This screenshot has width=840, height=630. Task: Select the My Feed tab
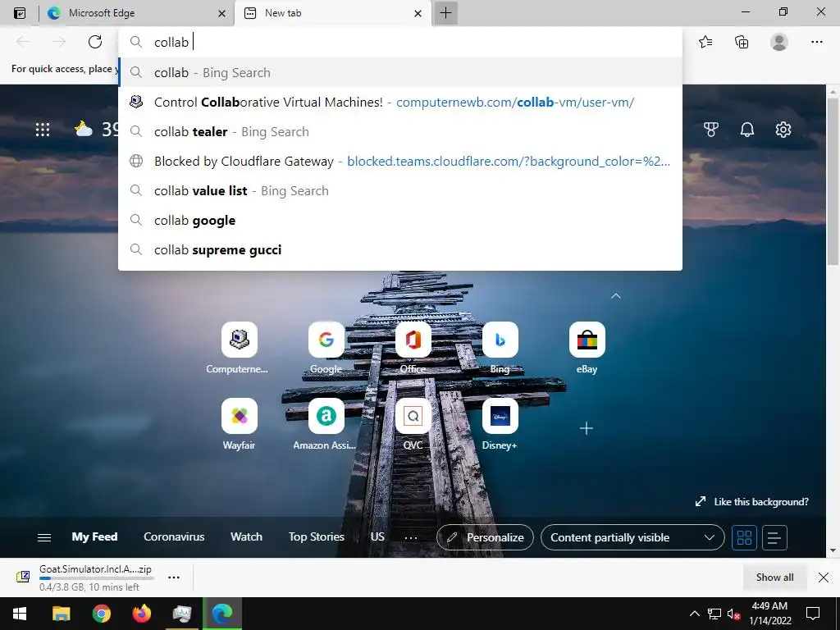tap(94, 536)
